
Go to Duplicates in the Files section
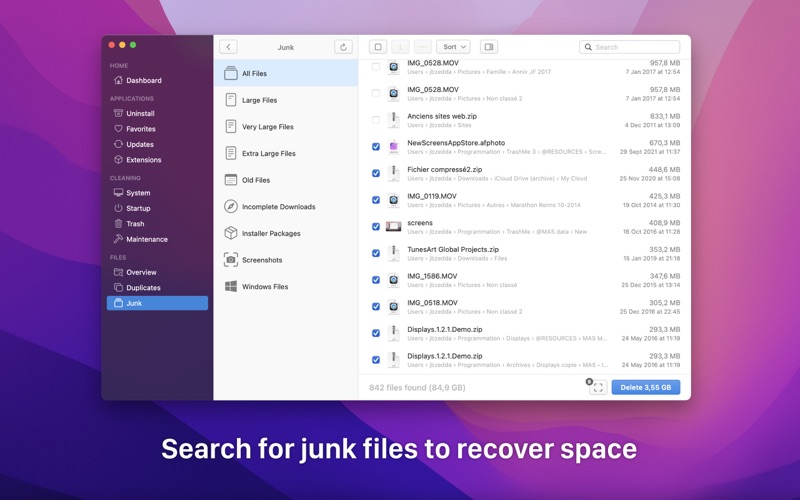tap(143, 288)
